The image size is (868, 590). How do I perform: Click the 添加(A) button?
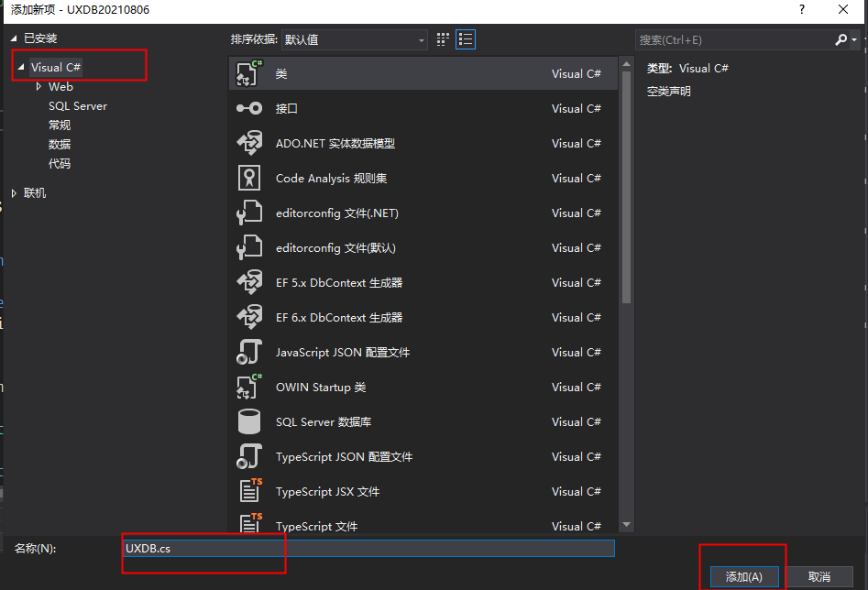(x=743, y=576)
